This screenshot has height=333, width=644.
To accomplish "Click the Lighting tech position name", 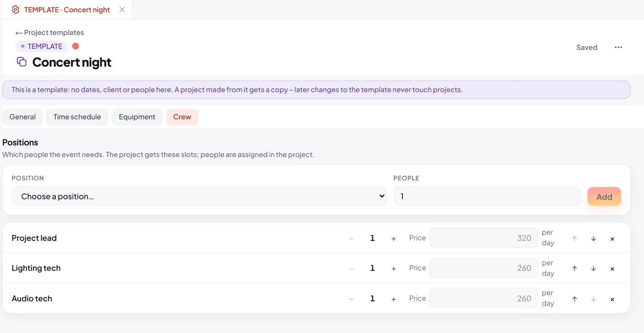I will click(x=36, y=268).
